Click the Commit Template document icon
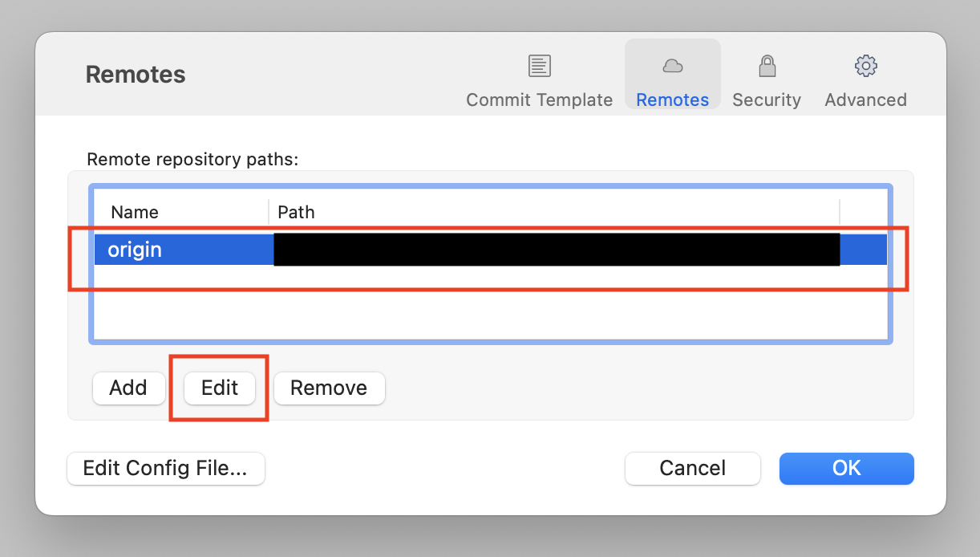980x557 pixels. pos(540,66)
